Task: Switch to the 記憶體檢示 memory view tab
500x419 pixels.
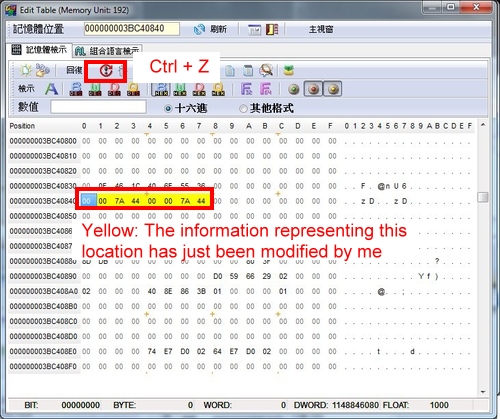Action: pos(39,50)
